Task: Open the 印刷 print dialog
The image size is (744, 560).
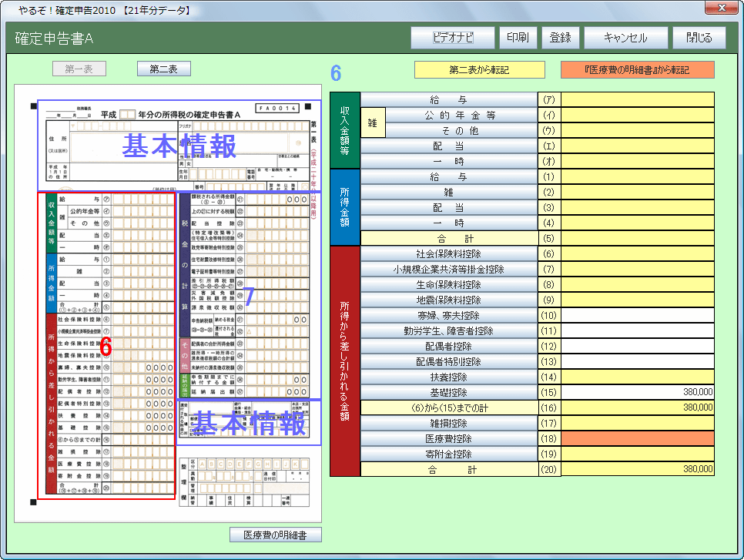Action: [518, 37]
